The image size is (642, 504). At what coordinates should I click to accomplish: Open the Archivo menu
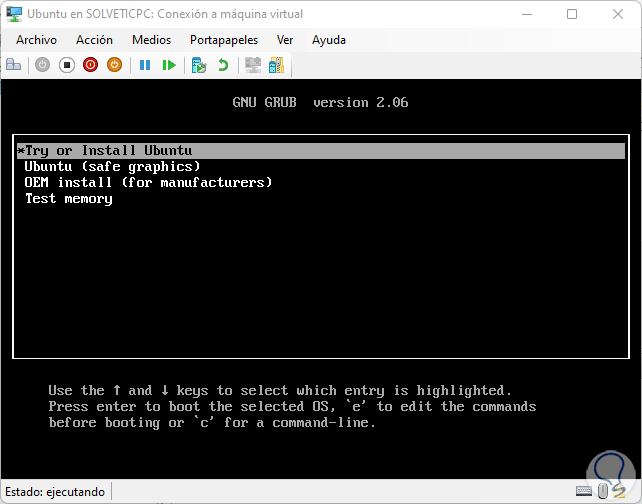[x=36, y=40]
